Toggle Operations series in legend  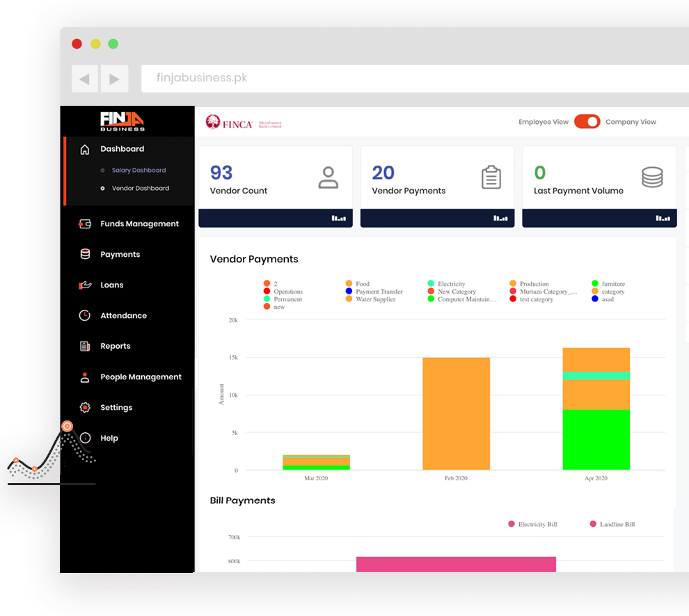(x=283, y=292)
